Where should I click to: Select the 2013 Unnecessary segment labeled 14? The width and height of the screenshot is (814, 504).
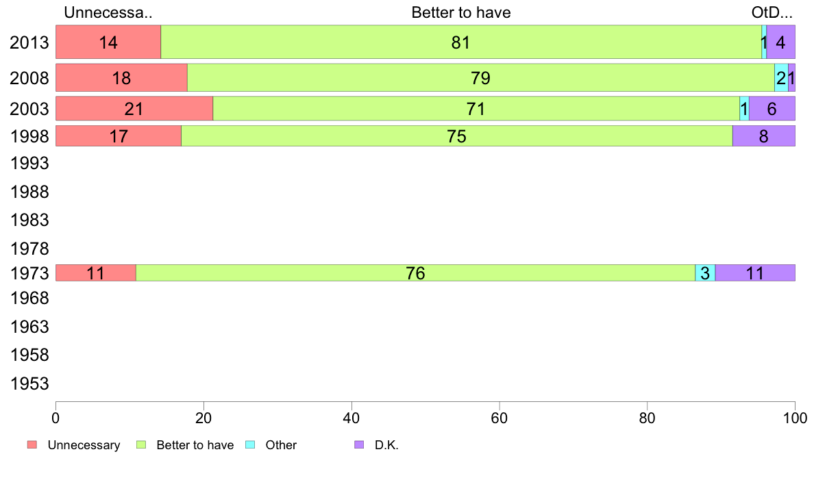108,42
